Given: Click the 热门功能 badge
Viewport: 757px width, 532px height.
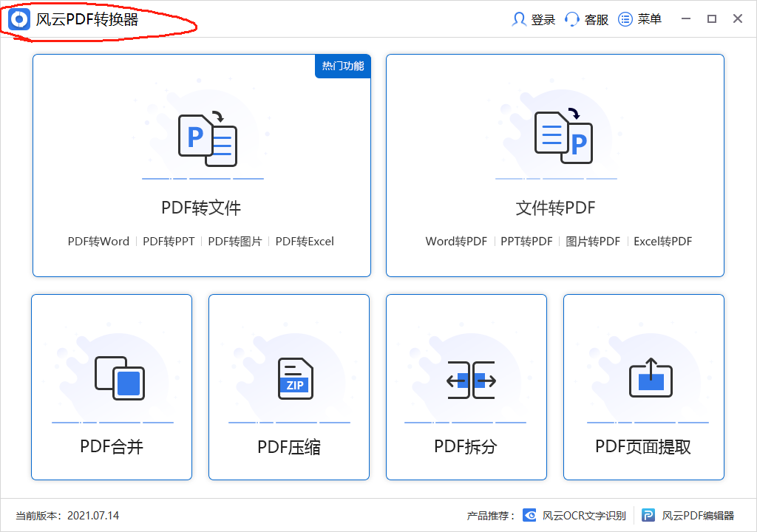Looking at the screenshot, I should 343,66.
